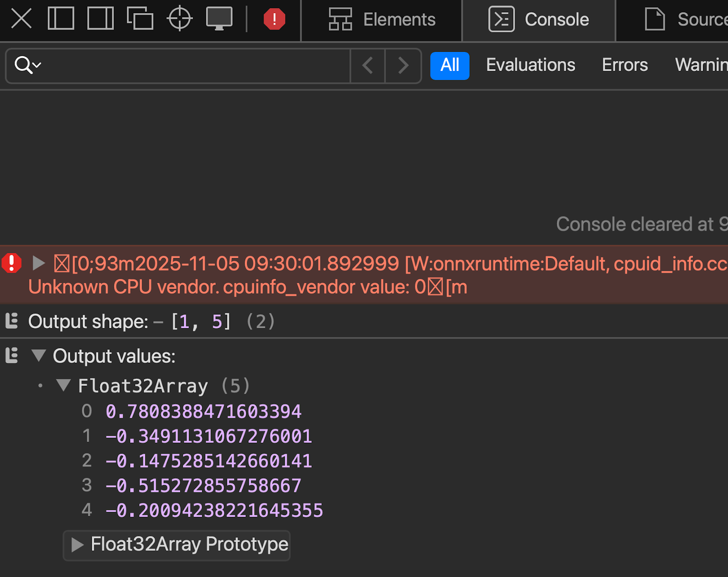
Task: Dock inspector to left side
Action: point(61,19)
